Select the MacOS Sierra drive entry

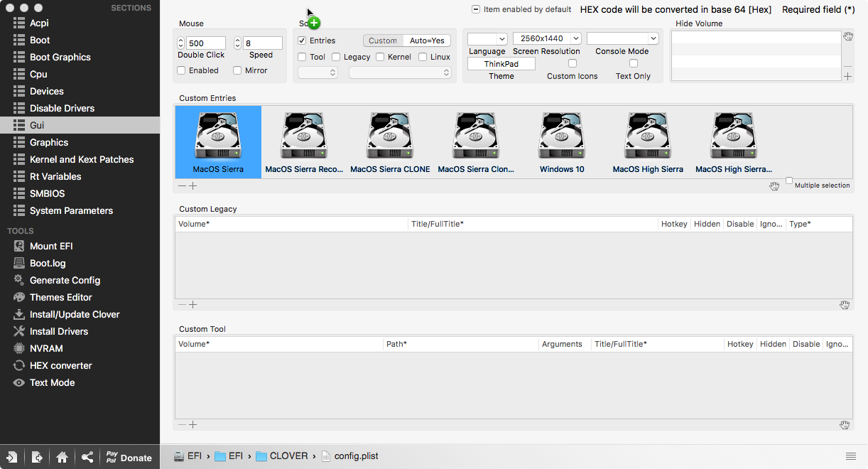point(218,142)
